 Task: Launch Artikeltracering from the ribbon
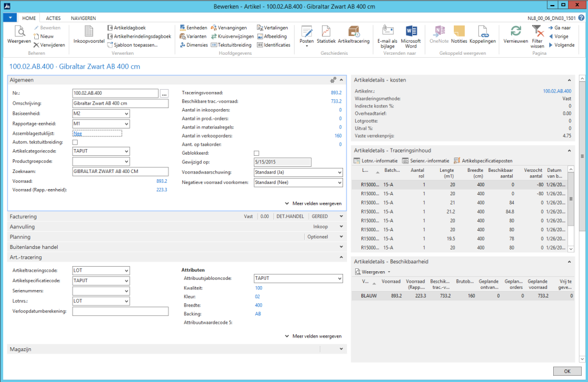[x=353, y=35]
